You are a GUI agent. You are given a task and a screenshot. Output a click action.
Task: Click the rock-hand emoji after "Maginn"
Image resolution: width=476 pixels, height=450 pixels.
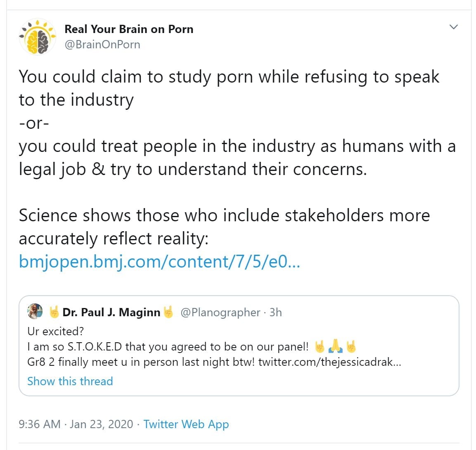(168, 312)
